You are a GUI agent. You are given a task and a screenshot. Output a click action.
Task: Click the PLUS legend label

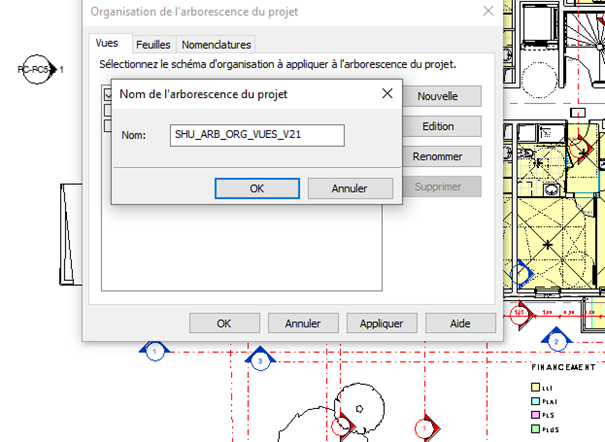pos(551,429)
